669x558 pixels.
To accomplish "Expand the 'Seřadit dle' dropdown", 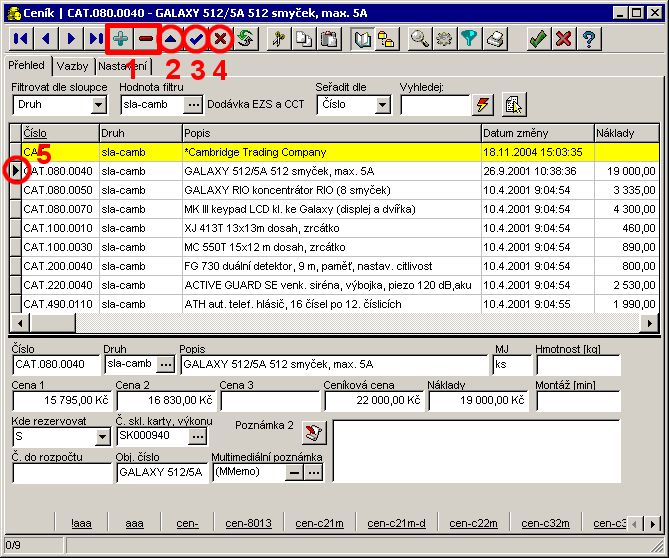I will pos(383,104).
